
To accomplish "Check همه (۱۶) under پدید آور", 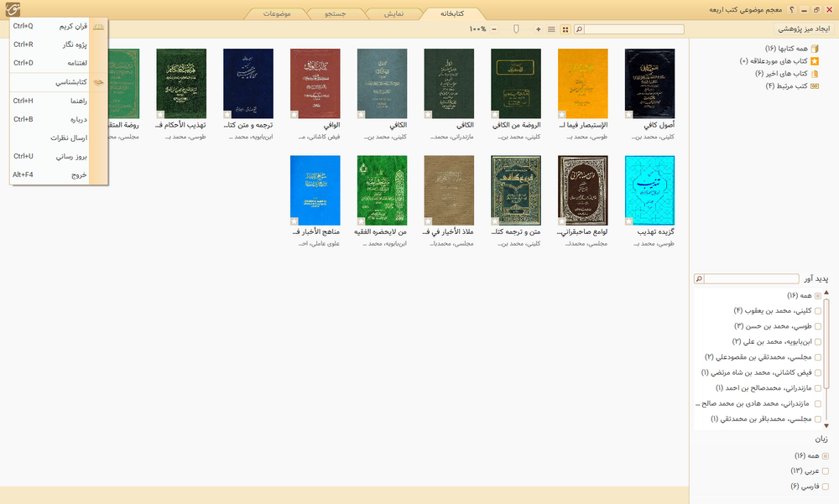I will tap(817, 296).
